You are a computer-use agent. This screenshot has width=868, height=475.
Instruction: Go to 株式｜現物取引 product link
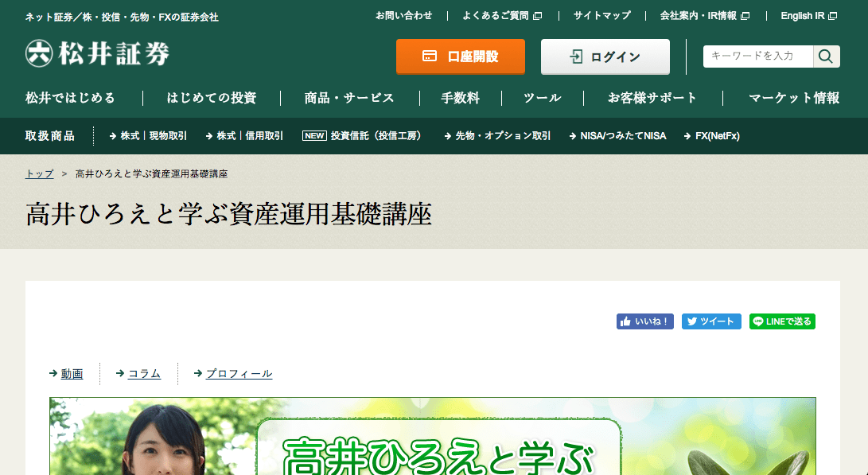[x=149, y=136]
